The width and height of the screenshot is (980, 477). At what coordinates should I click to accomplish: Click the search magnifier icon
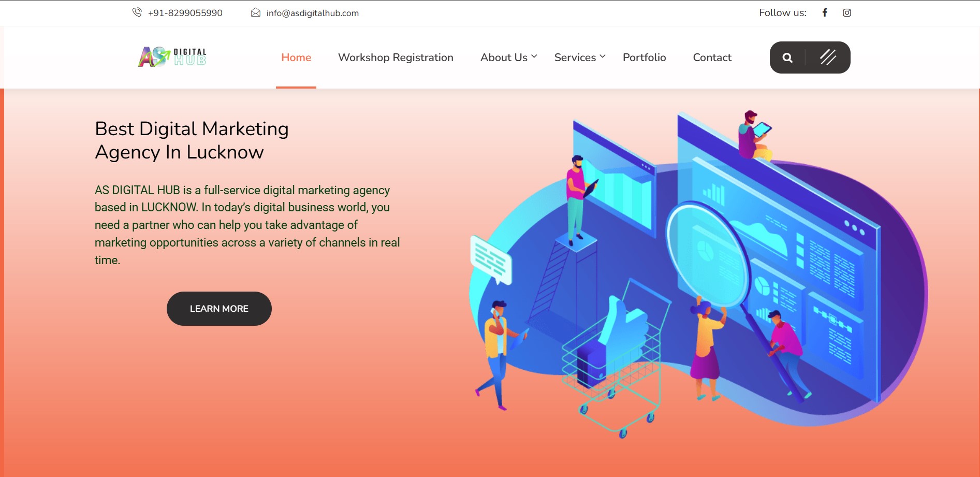pos(787,57)
